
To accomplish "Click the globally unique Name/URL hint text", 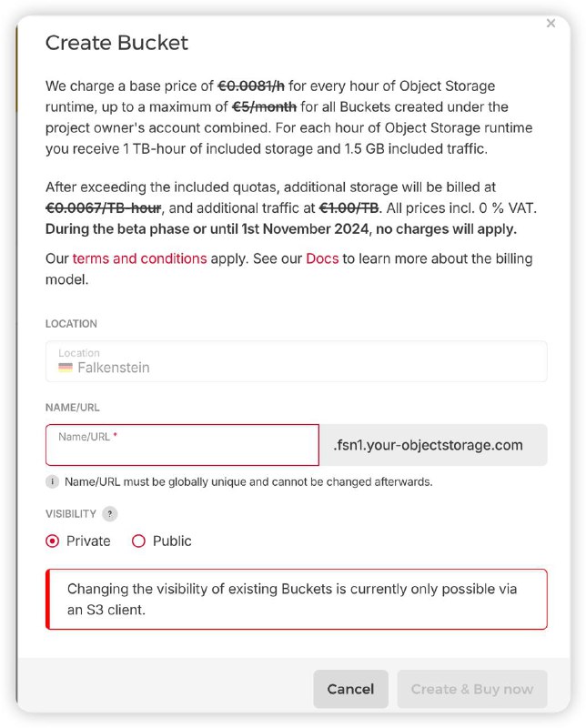I will point(248,481).
